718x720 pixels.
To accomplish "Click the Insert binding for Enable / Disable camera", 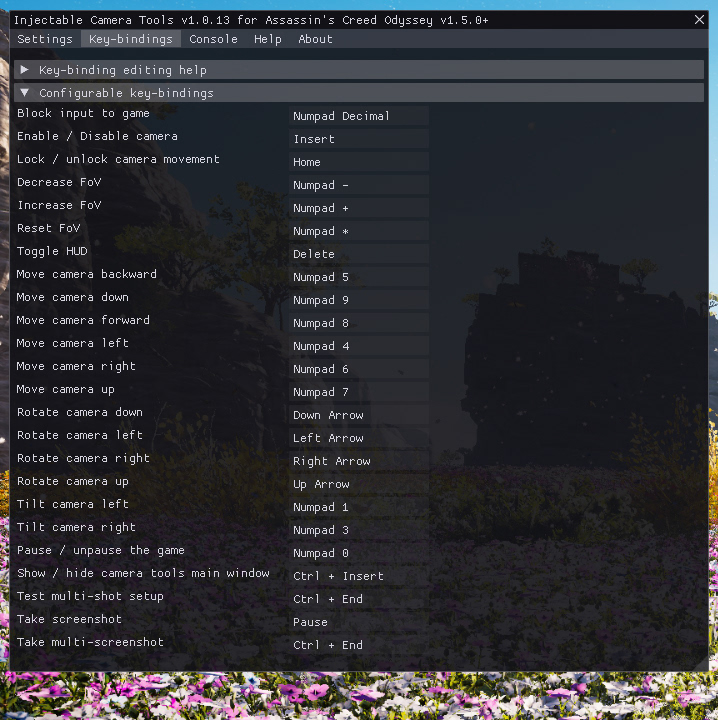I will (359, 139).
